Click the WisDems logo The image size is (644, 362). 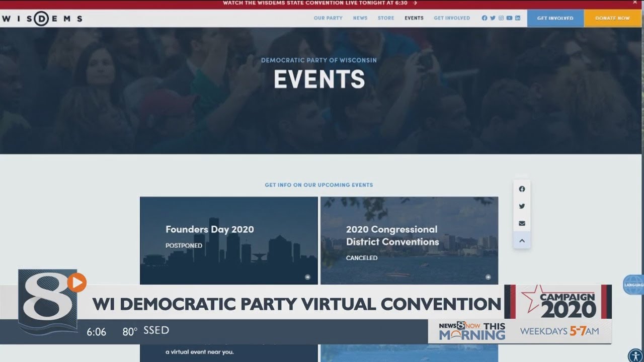pos(41,19)
